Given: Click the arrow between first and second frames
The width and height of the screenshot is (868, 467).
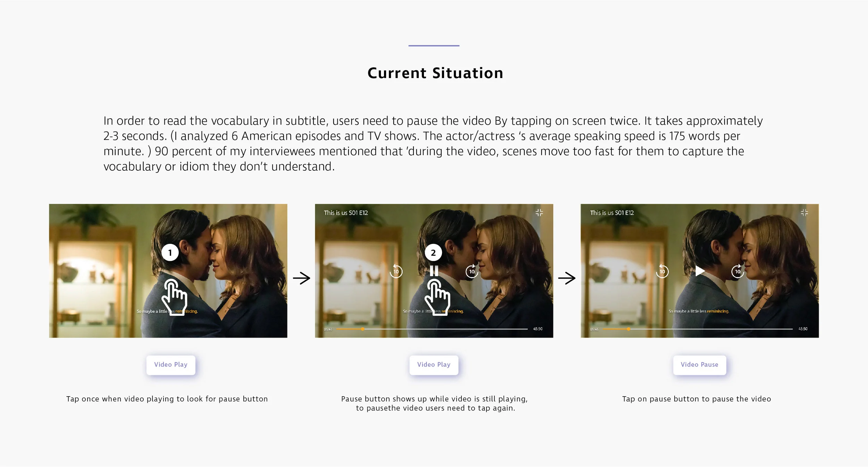Looking at the screenshot, I should click(x=301, y=278).
